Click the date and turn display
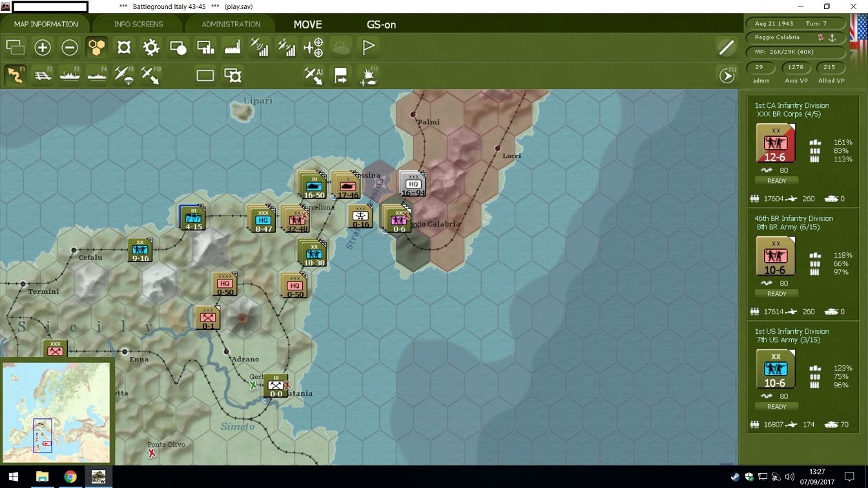Viewport: 868px width, 488px height. coord(796,23)
